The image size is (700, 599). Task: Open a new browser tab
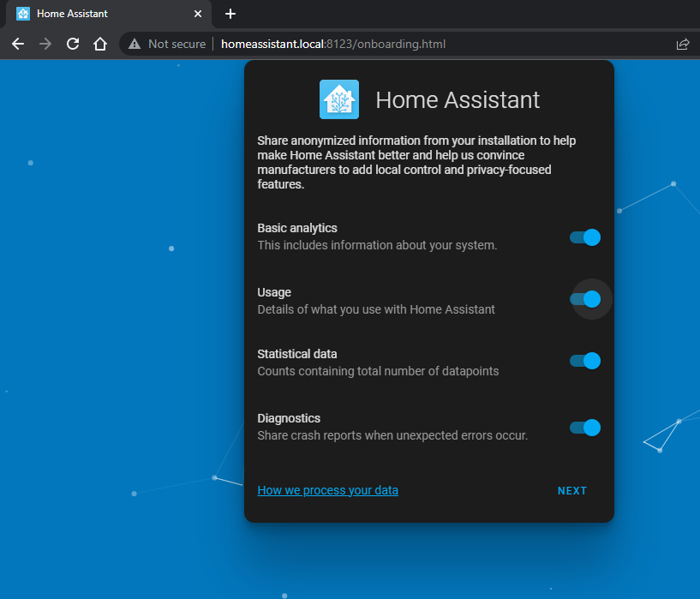pyautogui.click(x=230, y=14)
